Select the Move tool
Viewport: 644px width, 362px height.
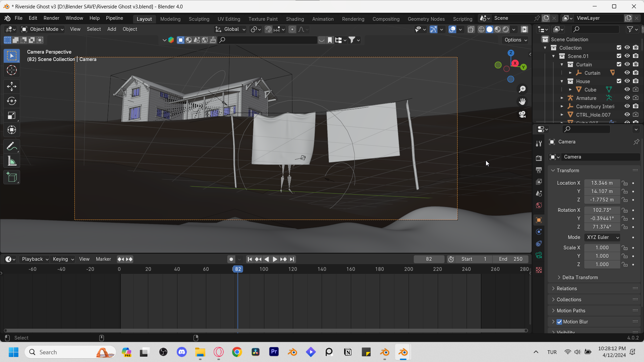pos(12,86)
